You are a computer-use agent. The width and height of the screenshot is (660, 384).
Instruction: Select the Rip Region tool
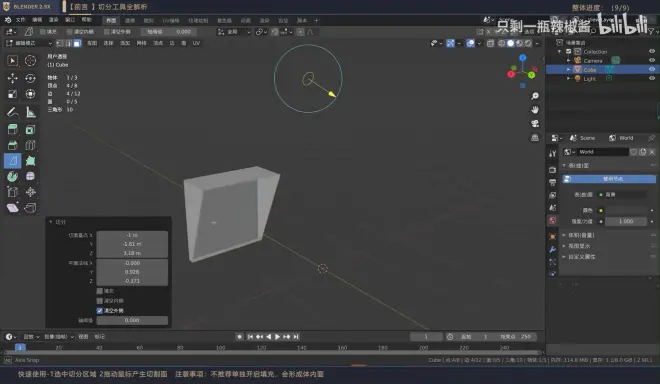(x=30, y=208)
